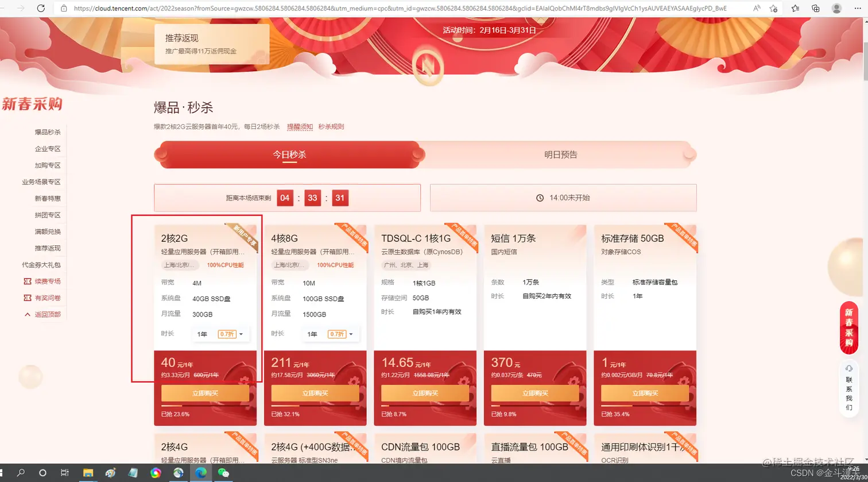This screenshot has height=482, width=868.
Task: Click the clock icon beside 14:00未开始
Action: click(x=540, y=198)
